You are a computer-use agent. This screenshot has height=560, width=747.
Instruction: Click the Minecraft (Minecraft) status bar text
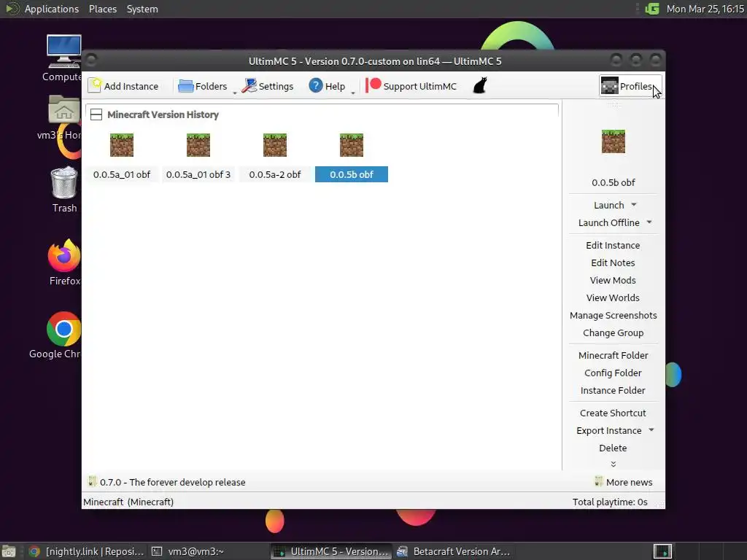click(x=128, y=502)
